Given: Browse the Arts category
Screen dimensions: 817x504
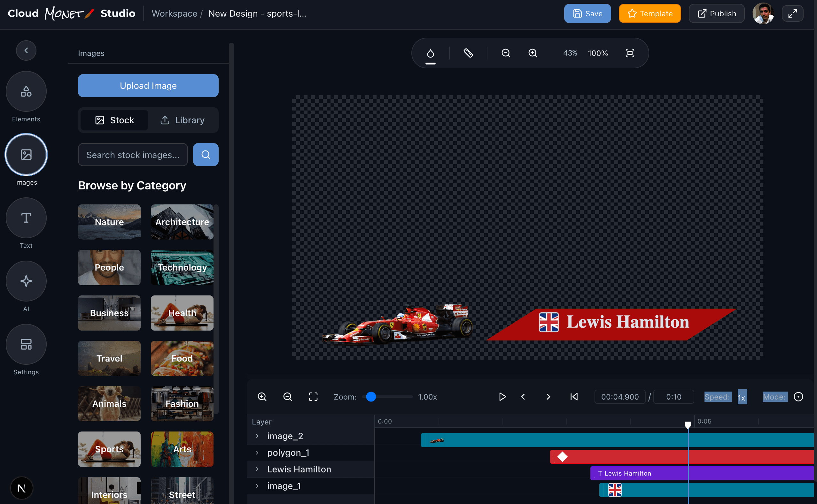Looking at the screenshot, I should pos(182,449).
